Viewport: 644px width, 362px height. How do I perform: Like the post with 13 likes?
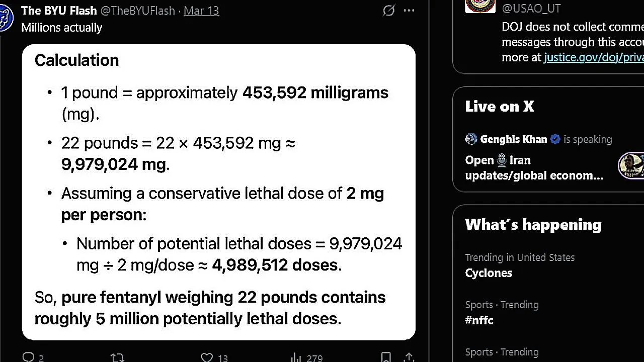point(207,357)
